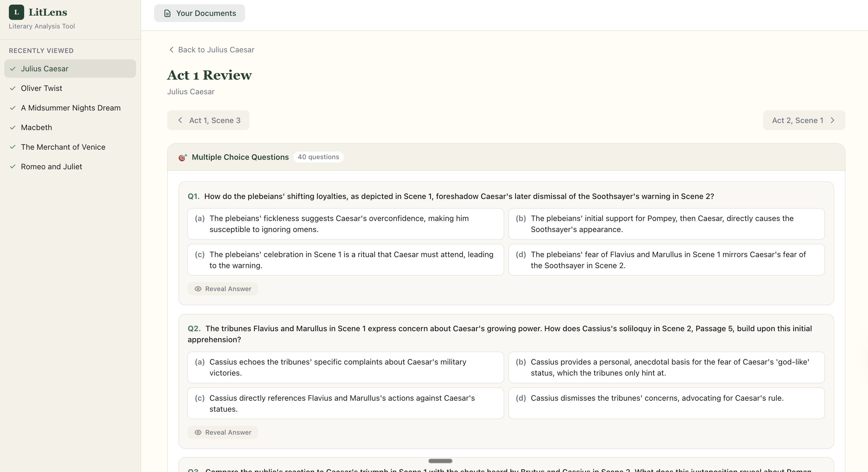The image size is (868, 472).
Task: Reveal the answer for Q2
Action: tap(223, 432)
